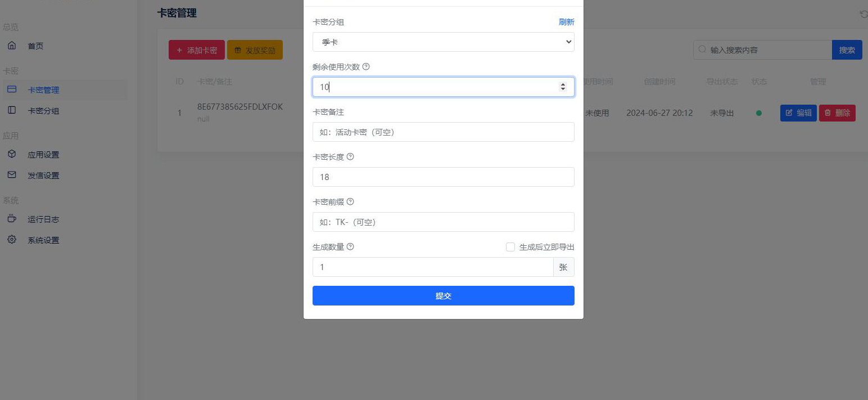This screenshot has width=868, height=400.
Task: Click help icon beside 剩余使用次数 label
Action: coord(366,66)
